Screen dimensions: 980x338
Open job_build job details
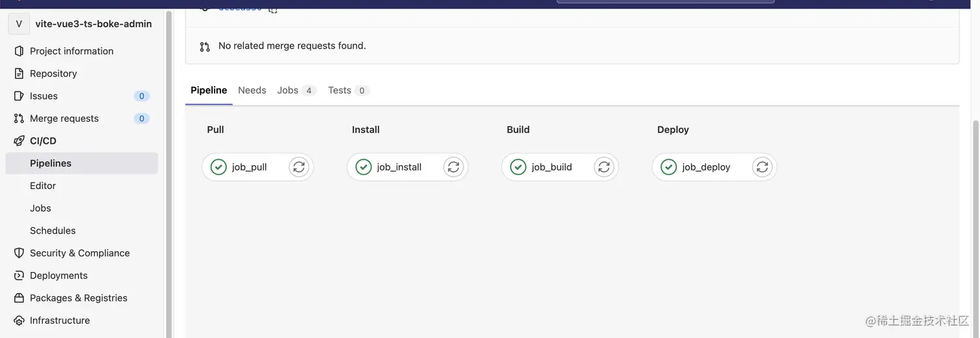[x=552, y=167]
